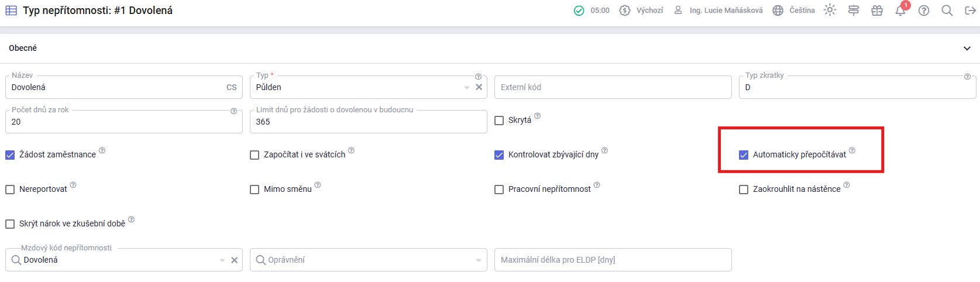980x282 pixels.
Task: Open the Ing. Lucie Maňásková user menu
Action: click(718, 11)
